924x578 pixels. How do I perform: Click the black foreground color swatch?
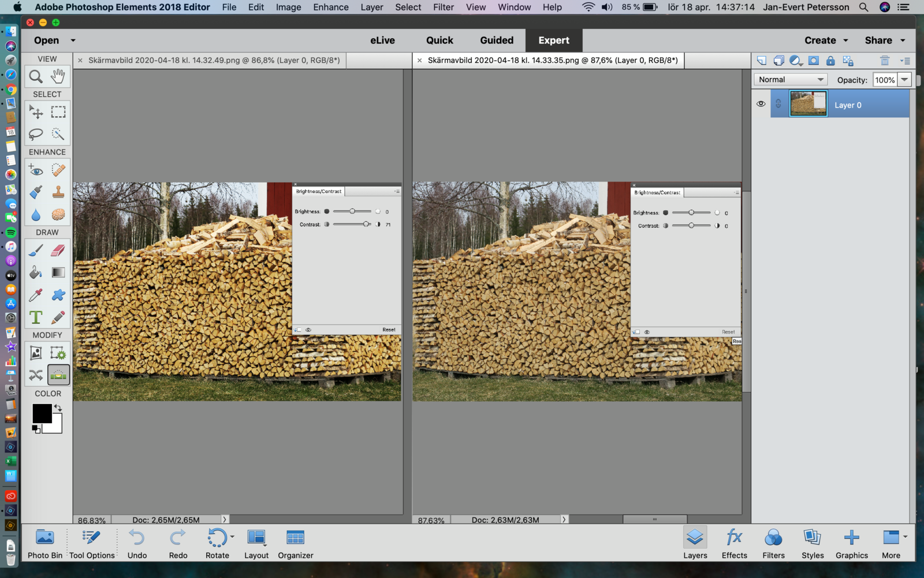(41, 413)
